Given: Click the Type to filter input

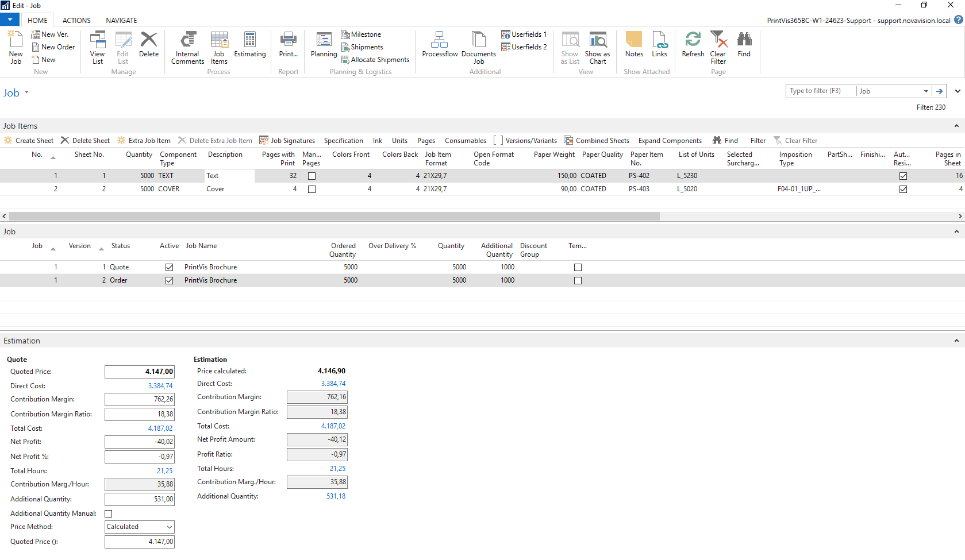Looking at the screenshot, I should coord(821,91).
